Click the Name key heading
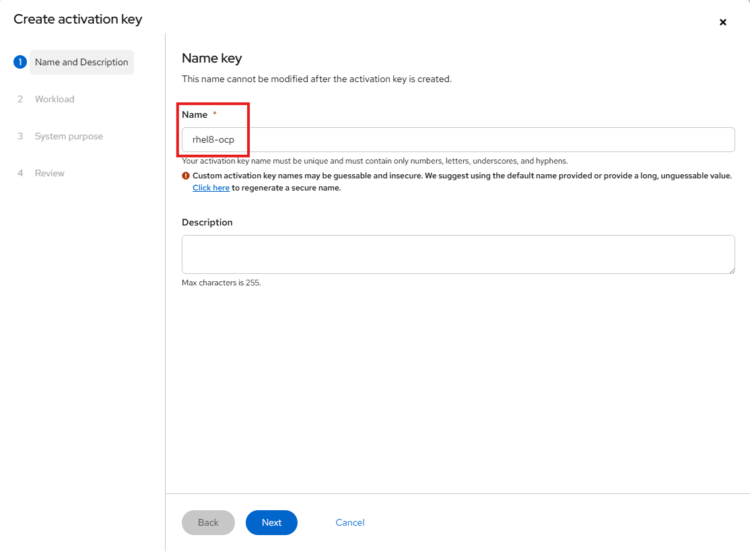750x560 pixels. click(x=212, y=59)
